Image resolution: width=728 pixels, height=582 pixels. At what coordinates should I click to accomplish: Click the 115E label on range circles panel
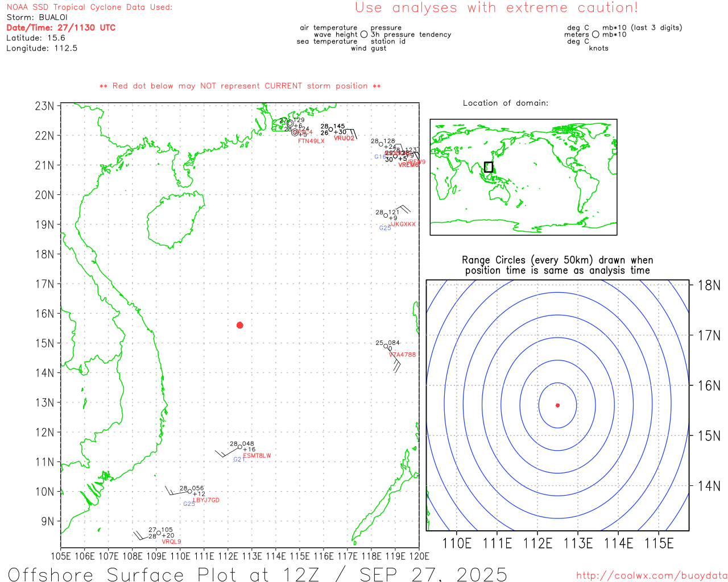[x=659, y=543]
